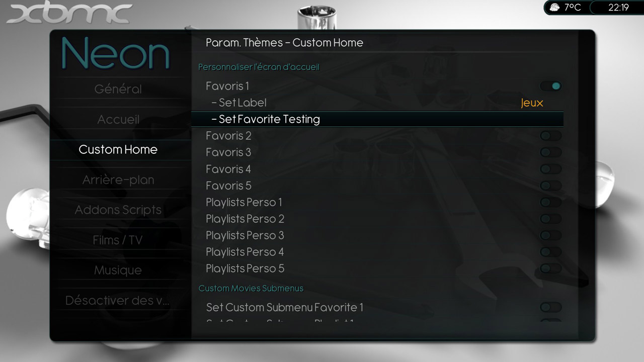The image size is (644, 362).
Task: Open the Musique settings section
Action: point(118,270)
